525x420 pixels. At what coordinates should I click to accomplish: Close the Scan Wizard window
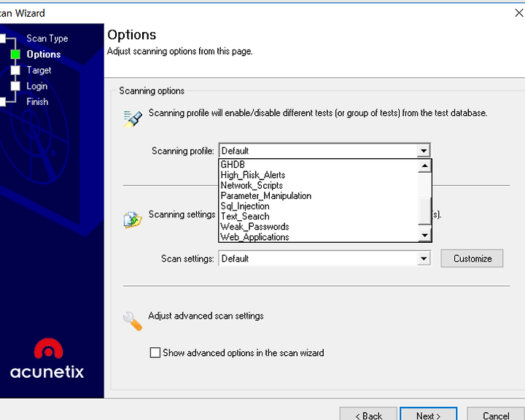point(519,13)
